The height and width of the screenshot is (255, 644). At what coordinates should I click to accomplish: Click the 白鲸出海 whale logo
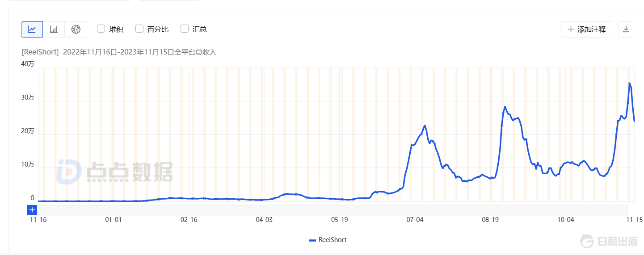click(587, 242)
